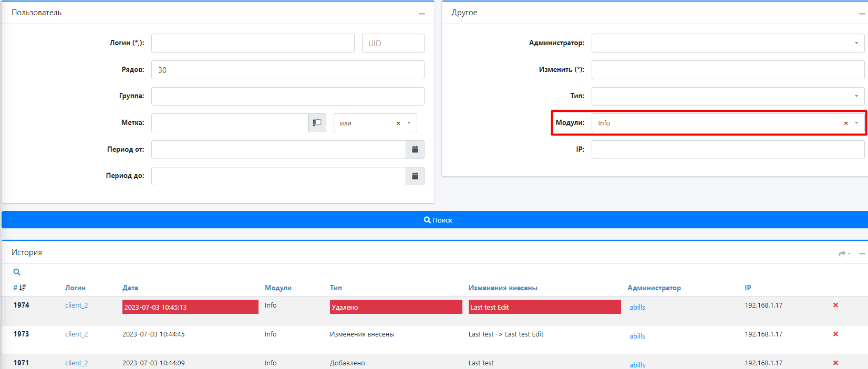Collapse the Пользователь panel
Viewport: 868px width, 369px height.
click(421, 14)
